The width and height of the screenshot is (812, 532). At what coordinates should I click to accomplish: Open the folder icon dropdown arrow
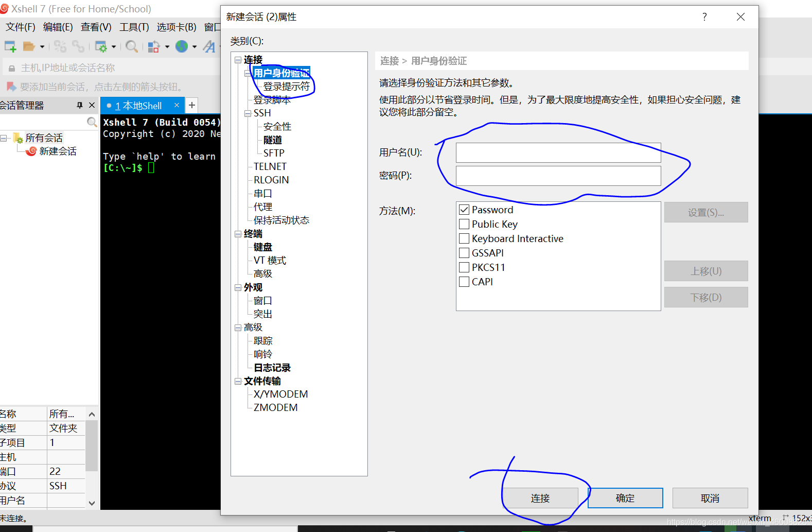42,47
